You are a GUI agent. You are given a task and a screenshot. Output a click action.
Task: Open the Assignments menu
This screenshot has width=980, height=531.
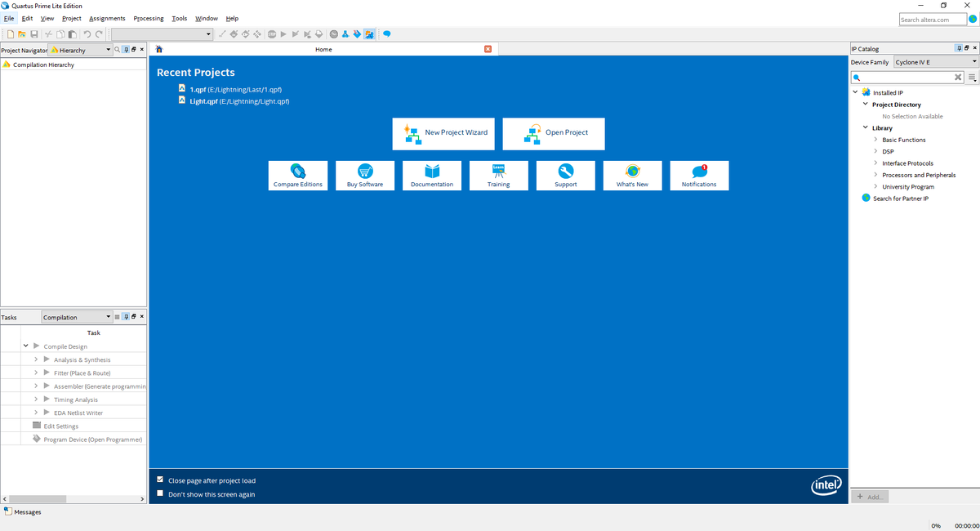click(x=107, y=18)
